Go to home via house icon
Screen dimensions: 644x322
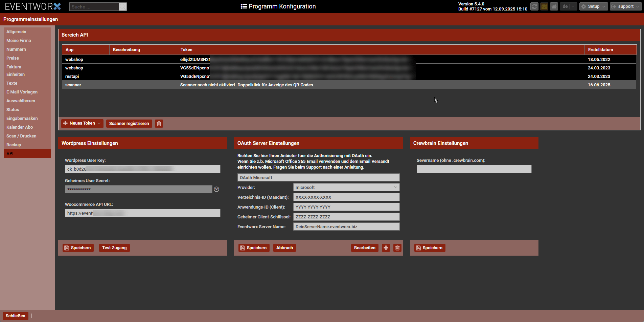[554, 6]
